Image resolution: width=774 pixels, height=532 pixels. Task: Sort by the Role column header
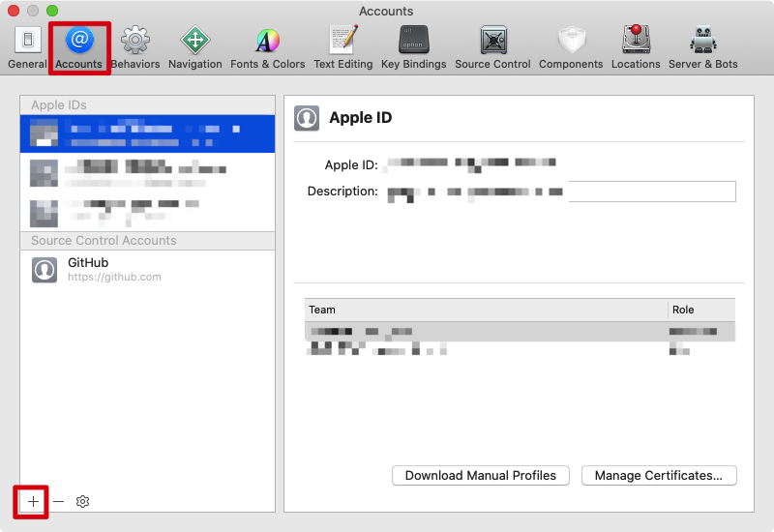702,310
